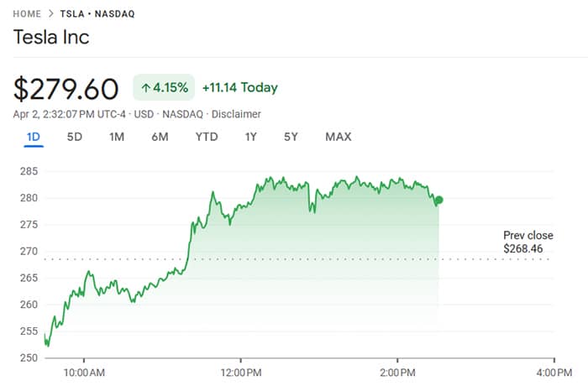The height and width of the screenshot is (391, 588).
Task: Click the TSLA • NASDAQ breadcrumb
Action: pos(97,14)
